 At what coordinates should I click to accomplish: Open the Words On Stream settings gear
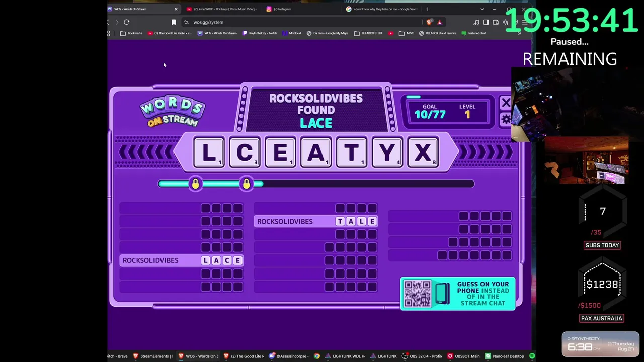tap(506, 119)
